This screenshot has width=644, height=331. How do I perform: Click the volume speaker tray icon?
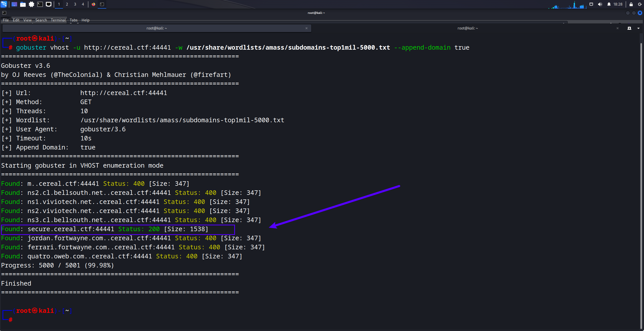tap(600, 4)
